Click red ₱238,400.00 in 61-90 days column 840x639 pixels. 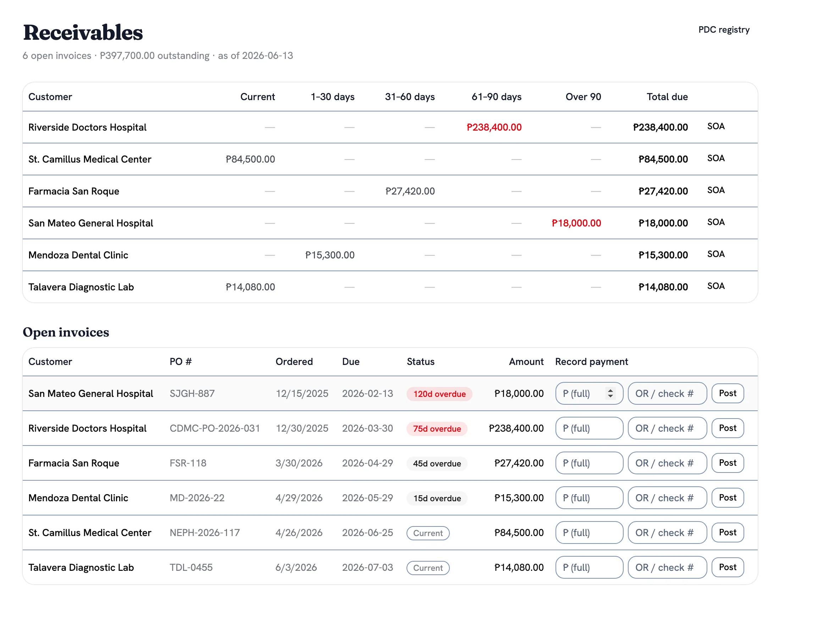tap(494, 127)
